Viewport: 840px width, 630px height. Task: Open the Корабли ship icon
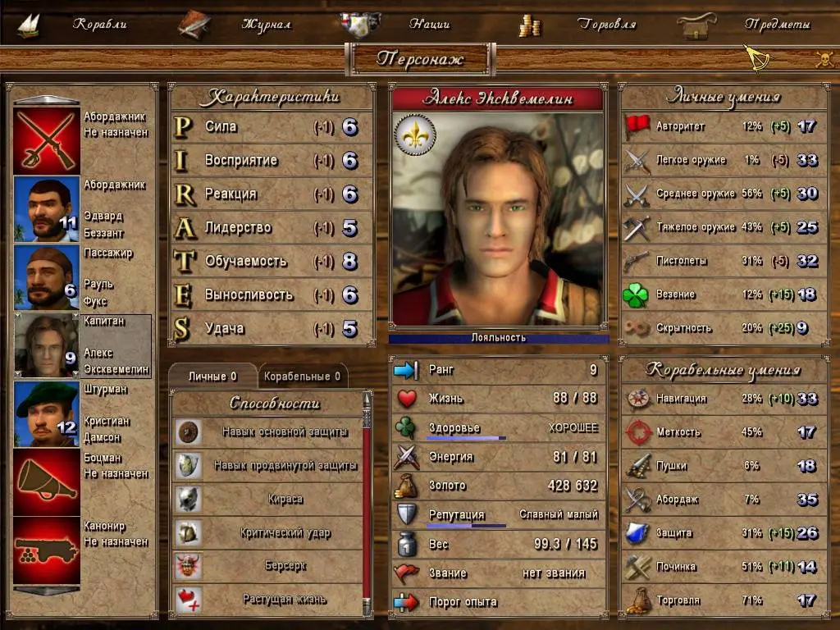tap(29, 25)
